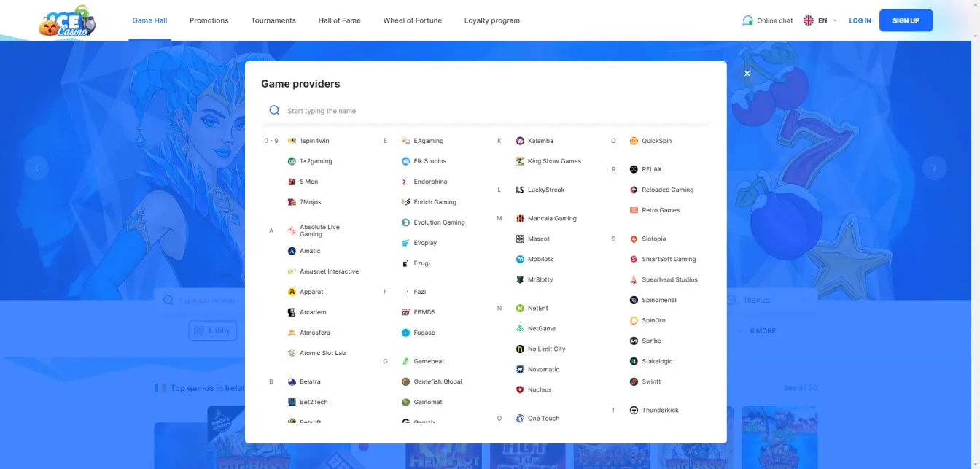Click the Elk Studios provider icon
The width and height of the screenshot is (980, 469).
[x=406, y=161]
